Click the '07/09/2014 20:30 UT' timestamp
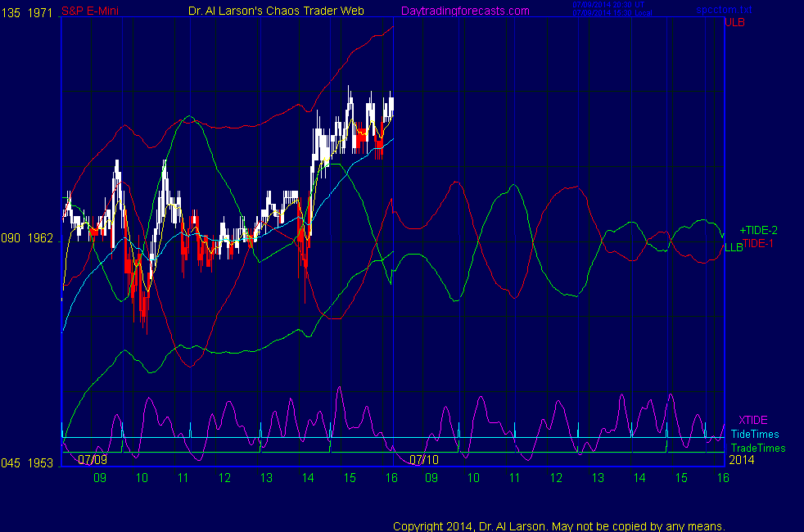804x532 pixels. (x=608, y=5)
